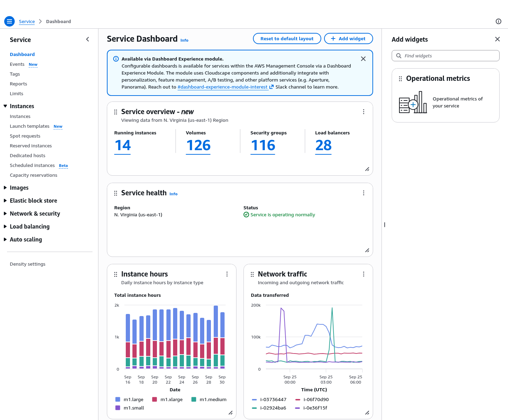Click i-06f70d90 legend entry
The width and height of the screenshot is (508, 420).
312,399
